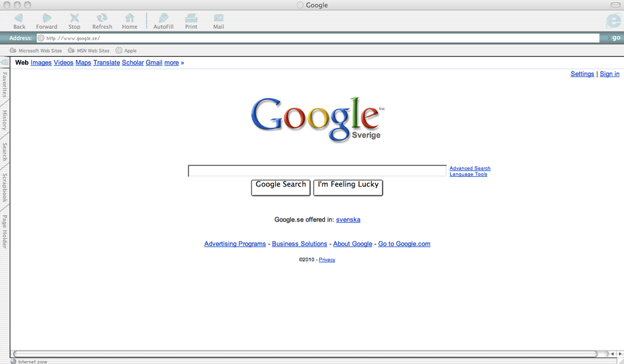Expand the more » menu link

(x=174, y=62)
